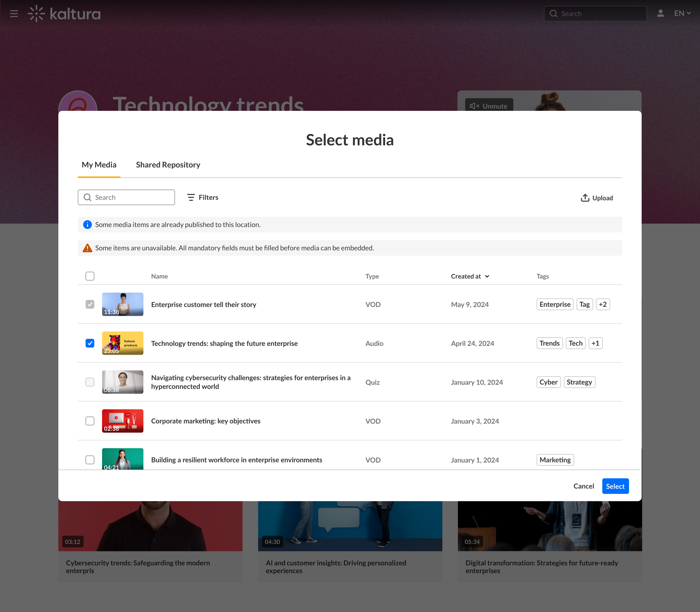Image resolution: width=700 pixels, height=612 pixels.
Task: Click the blue info icon in notice
Action: point(87,224)
